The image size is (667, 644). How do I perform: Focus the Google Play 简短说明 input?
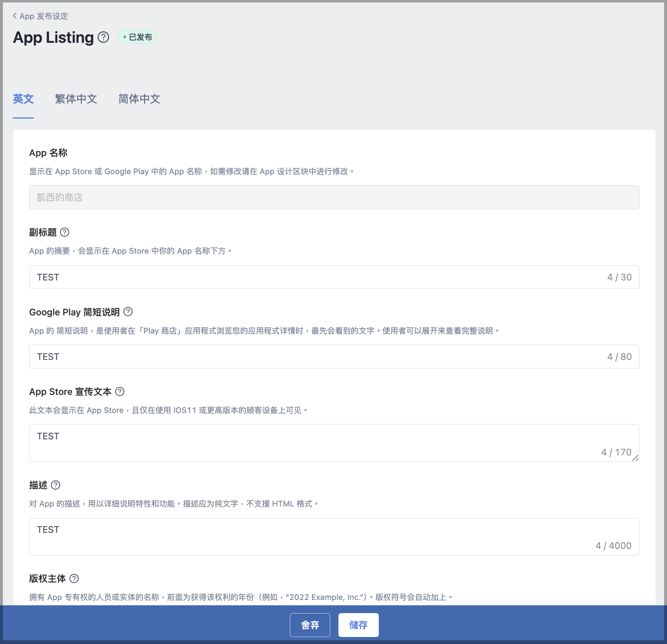[334, 357]
